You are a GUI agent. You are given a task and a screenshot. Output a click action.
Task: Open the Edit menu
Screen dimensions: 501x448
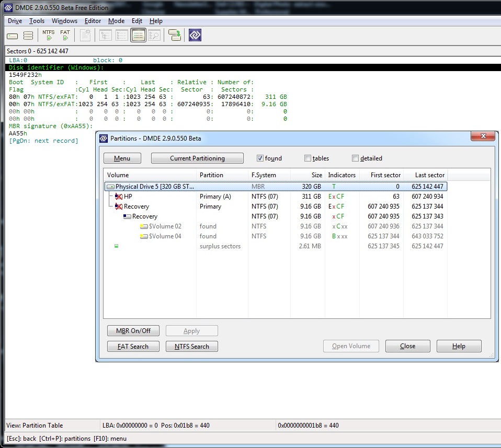tap(136, 21)
